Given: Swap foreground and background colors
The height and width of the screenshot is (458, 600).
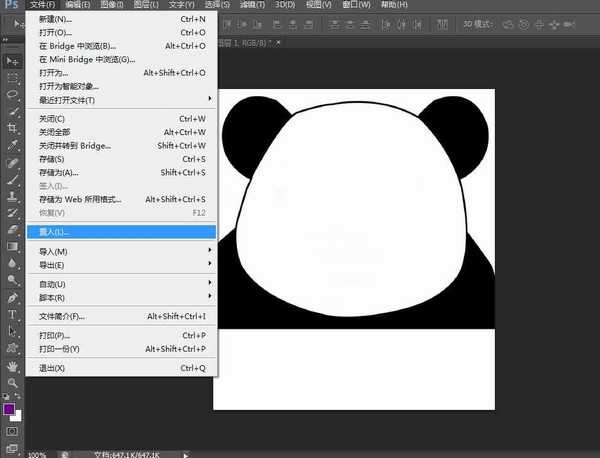Looking at the screenshot, I should tap(20, 397).
